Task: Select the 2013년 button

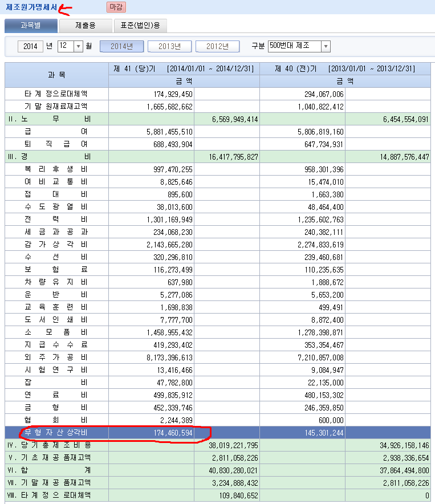Action: tap(170, 46)
